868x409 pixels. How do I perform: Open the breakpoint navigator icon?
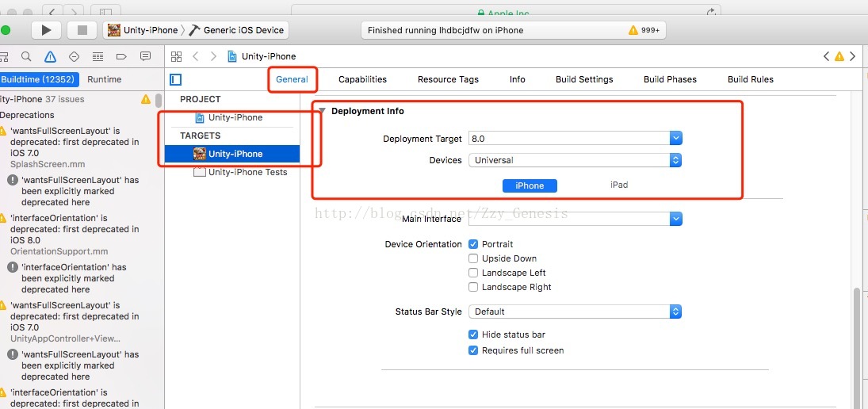point(122,56)
